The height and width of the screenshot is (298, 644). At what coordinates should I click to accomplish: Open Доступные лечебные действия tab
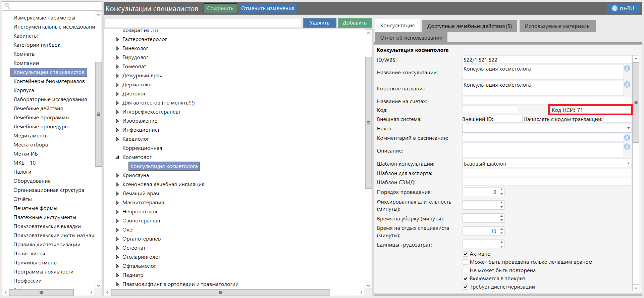tap(469, 26)
